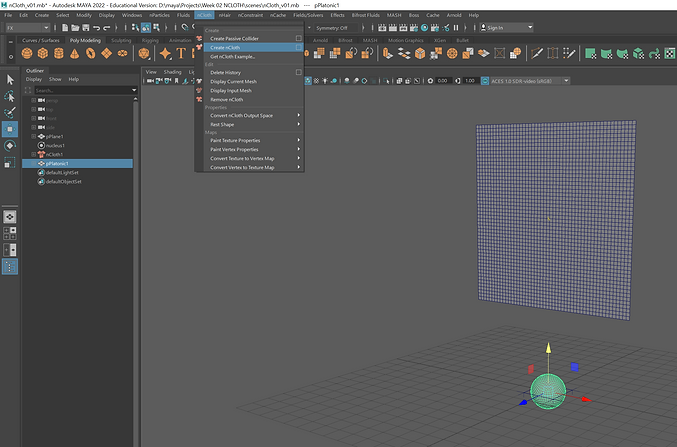The height and width of the screenshot is (447, 677).
Task: Open Create nCloth option box
Action: coord(298,48)
